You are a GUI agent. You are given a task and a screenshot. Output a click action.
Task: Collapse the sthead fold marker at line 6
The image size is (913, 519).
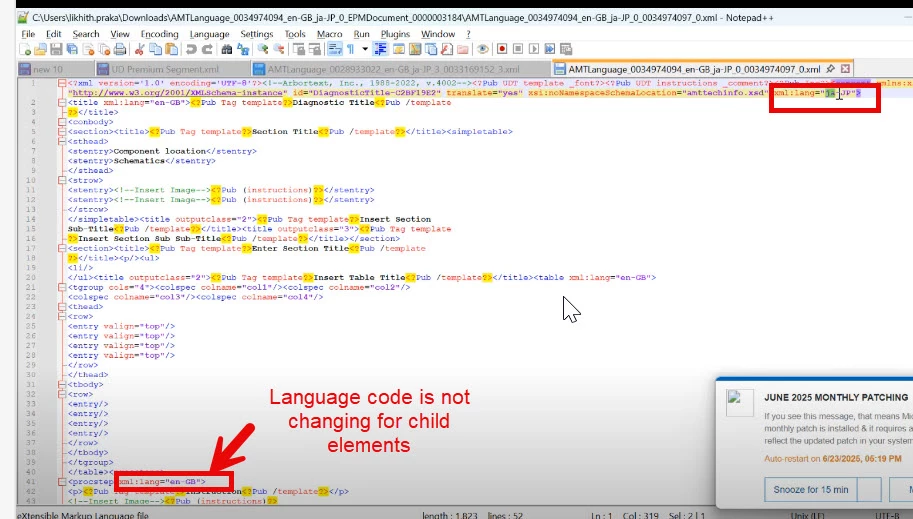pyautogui.click(x=62, y=142)
